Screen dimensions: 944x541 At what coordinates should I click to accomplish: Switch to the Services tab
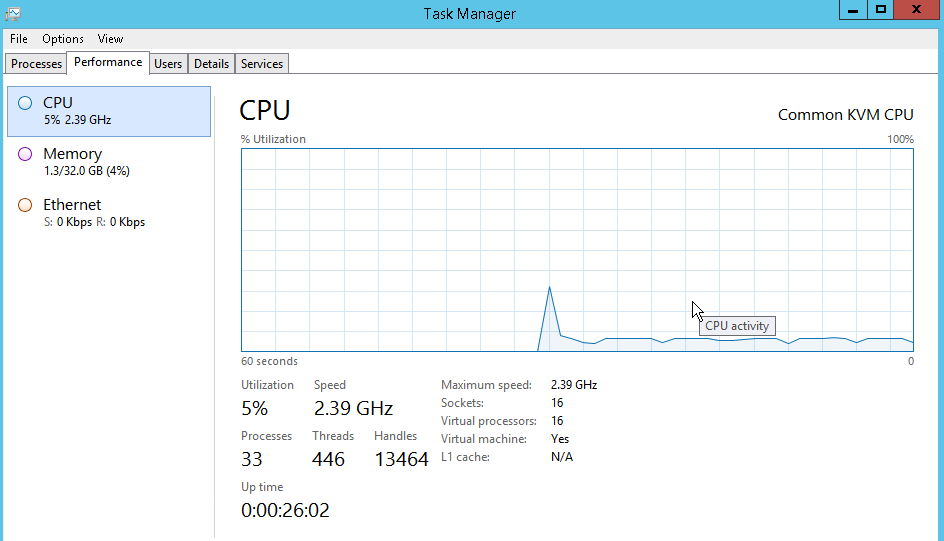(x=262, y=64)
